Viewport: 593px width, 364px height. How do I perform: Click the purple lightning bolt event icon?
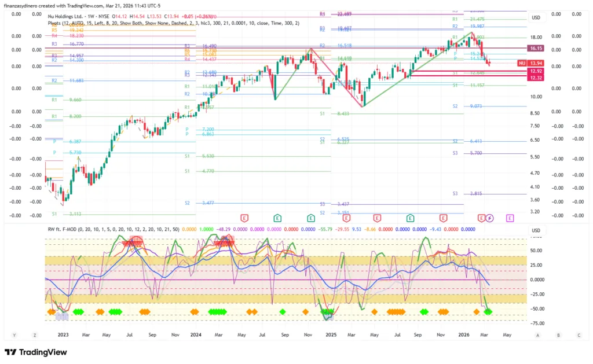point(490,218)
